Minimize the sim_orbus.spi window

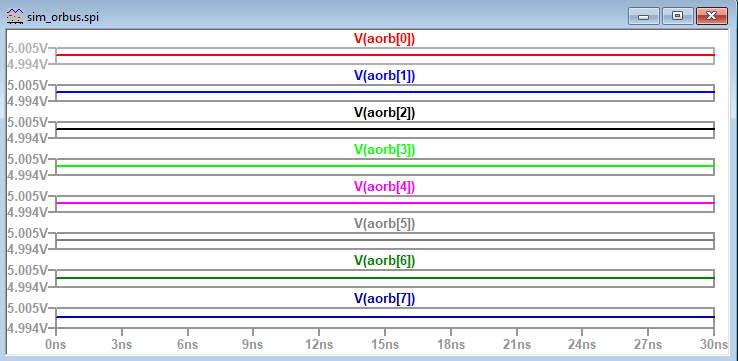[x=643, y=16]
